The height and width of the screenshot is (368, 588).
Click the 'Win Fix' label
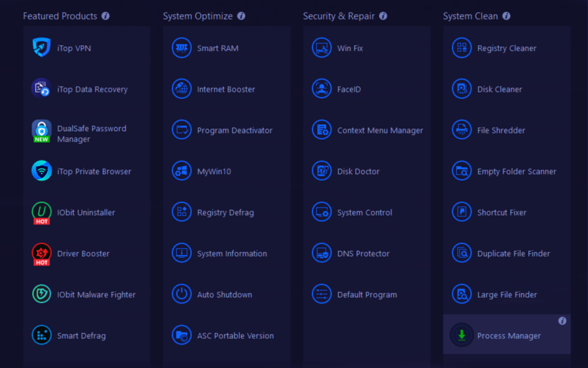pyautogui.click(x=350, y=48)
